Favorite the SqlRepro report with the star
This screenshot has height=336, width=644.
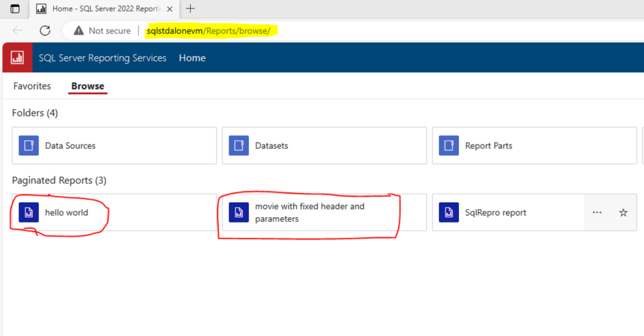coord(623,212)
